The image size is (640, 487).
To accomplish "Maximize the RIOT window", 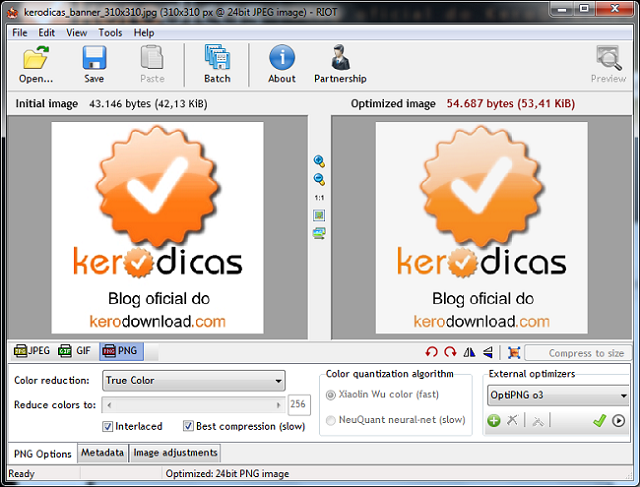I will click(x=584, y=8).
